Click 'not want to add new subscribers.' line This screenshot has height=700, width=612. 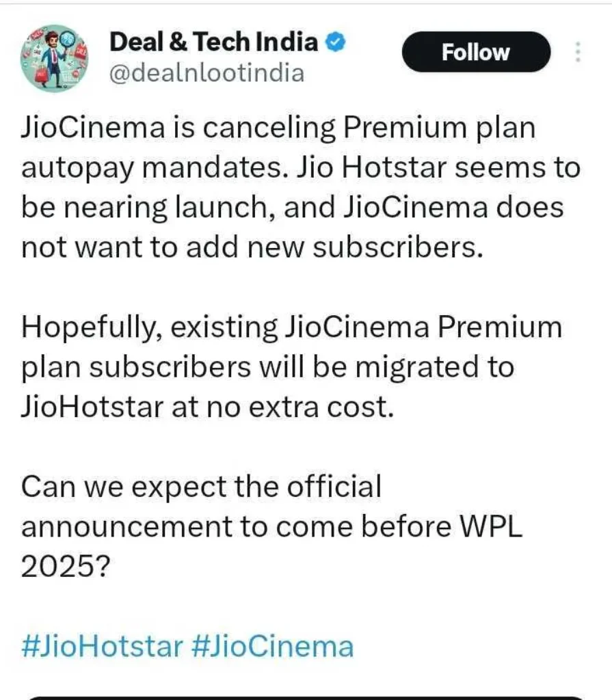252,247
